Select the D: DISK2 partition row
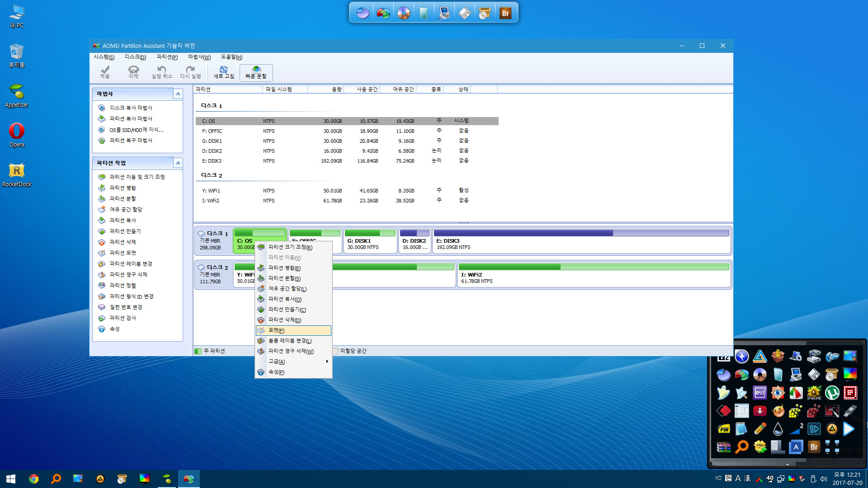 [347, 151]
